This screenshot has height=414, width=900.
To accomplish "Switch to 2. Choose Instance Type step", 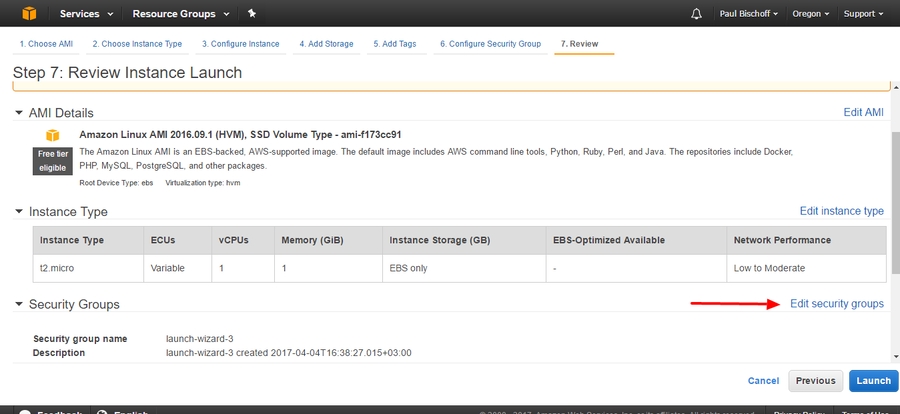I will click(137, 44).
